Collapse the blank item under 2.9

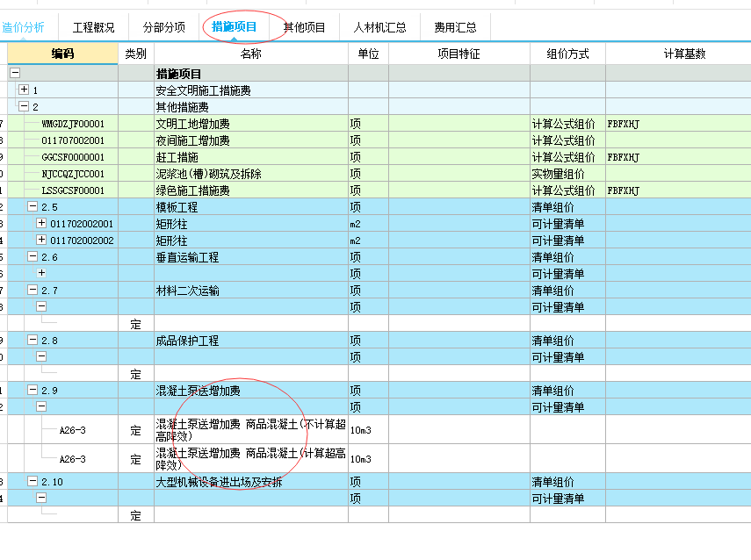[x=41, y=406]
